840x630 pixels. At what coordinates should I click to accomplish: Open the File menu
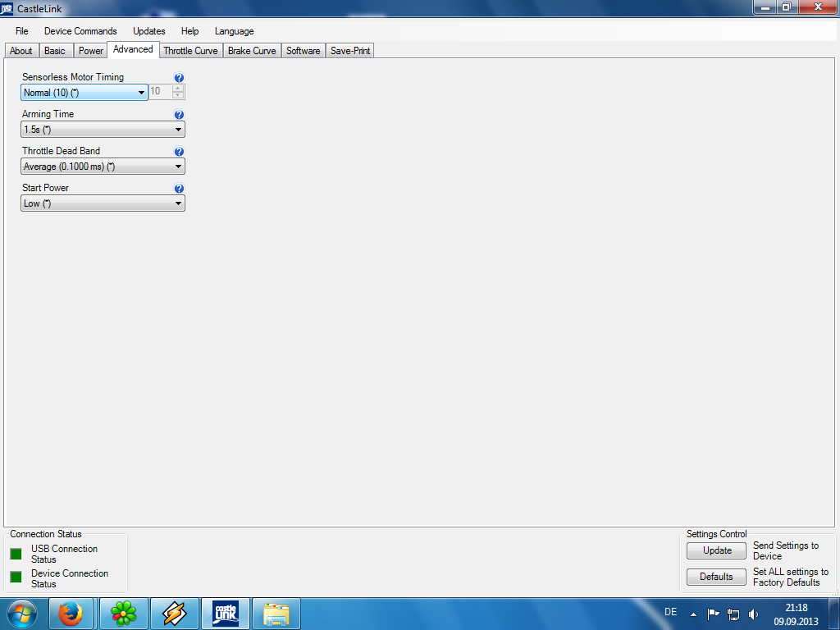pyautogui.click(x=22, y=31)
